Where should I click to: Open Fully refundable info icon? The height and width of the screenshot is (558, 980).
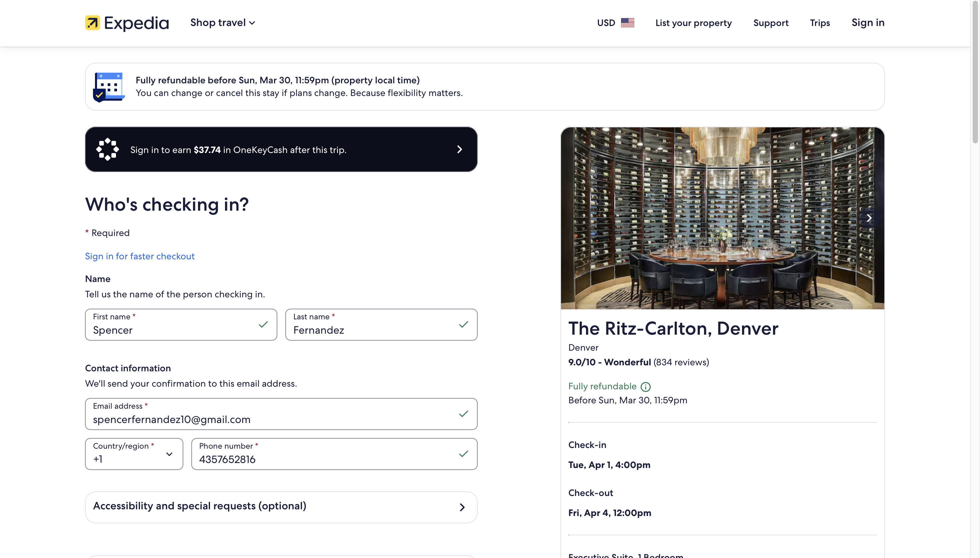[646, 387]
